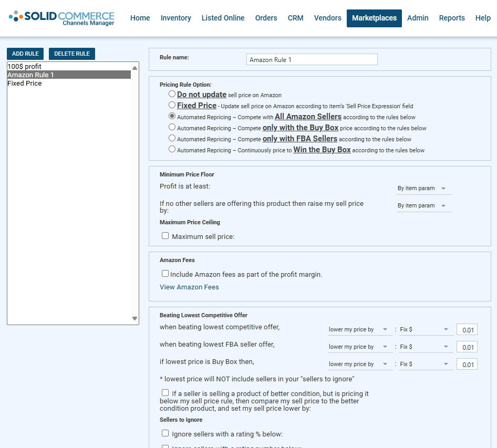This screenshot has width=497, height=448.
Task: Choose 'only with the Buy Box' repricing
Action: click(172, 127)
